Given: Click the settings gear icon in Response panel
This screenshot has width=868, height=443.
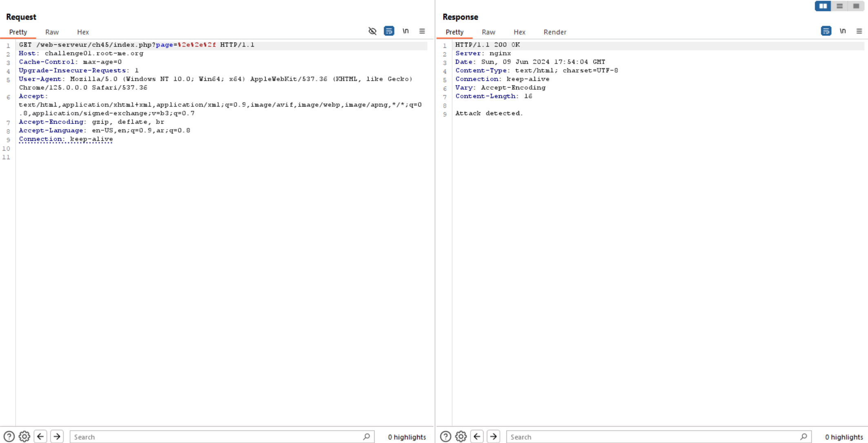Looking at the screenshot, I should tap(461, 436).
